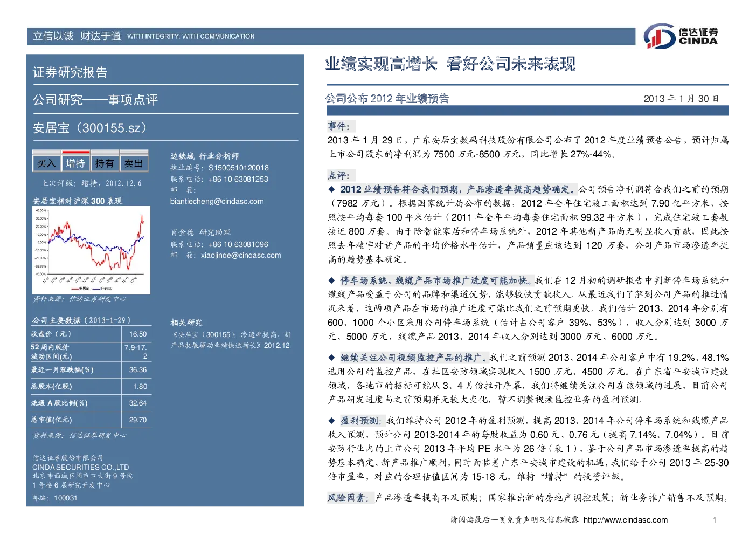
Task: Select the 卖出 rating box
Action: (134, 163)
